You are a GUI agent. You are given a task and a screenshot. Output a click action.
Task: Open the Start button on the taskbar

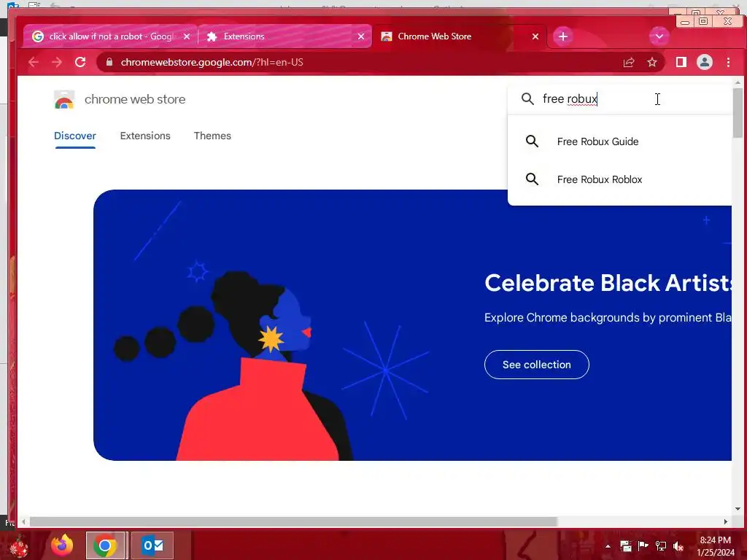[18, 546]
